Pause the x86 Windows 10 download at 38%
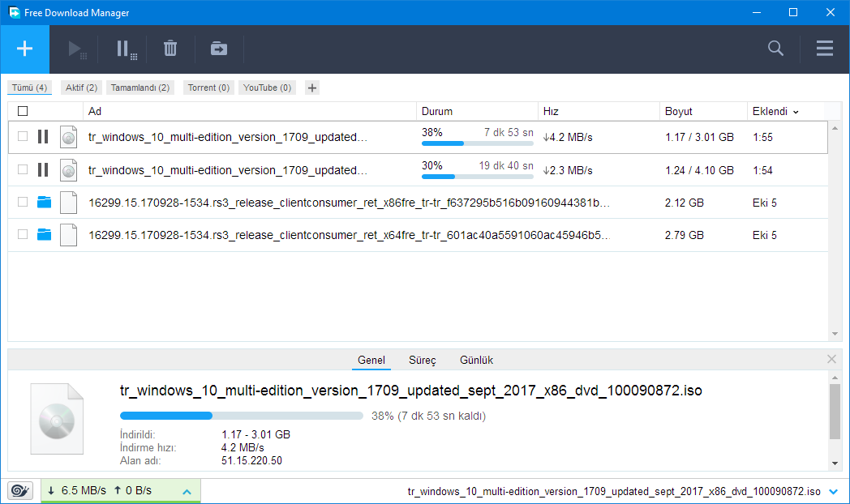Screen dimensions: 850x504 43,137
